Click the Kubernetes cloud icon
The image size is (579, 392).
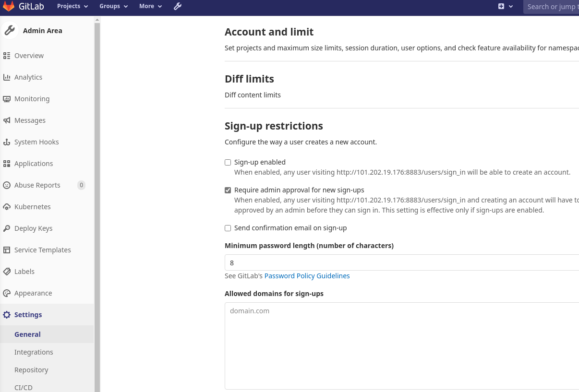point(7,207)
